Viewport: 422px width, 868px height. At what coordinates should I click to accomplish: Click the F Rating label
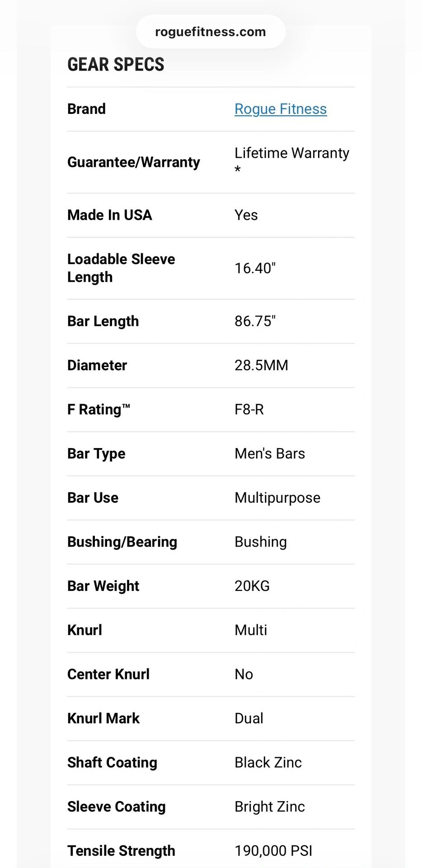click(x=98, y=410)
